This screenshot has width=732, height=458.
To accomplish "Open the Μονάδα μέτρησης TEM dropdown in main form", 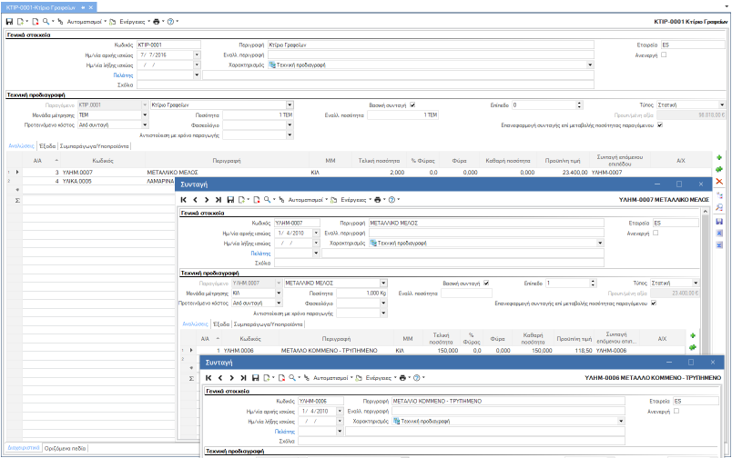I will 145,115.
